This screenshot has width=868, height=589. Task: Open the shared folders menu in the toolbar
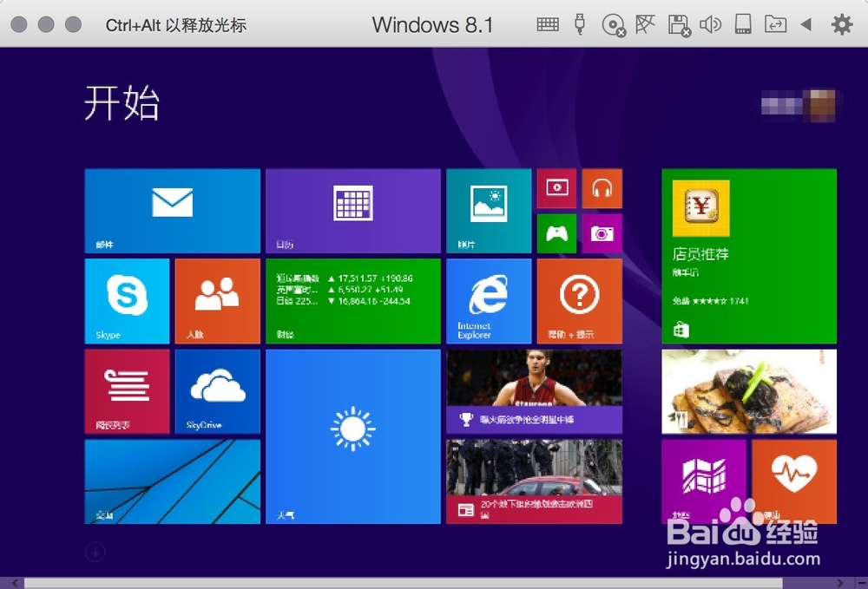click(x=777, y=24)
